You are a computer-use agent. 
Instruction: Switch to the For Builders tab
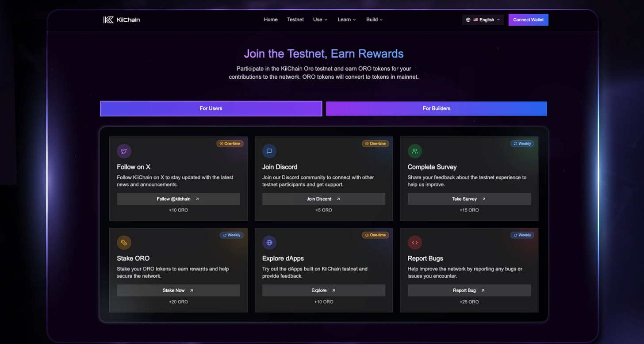[x=437, y=108]
